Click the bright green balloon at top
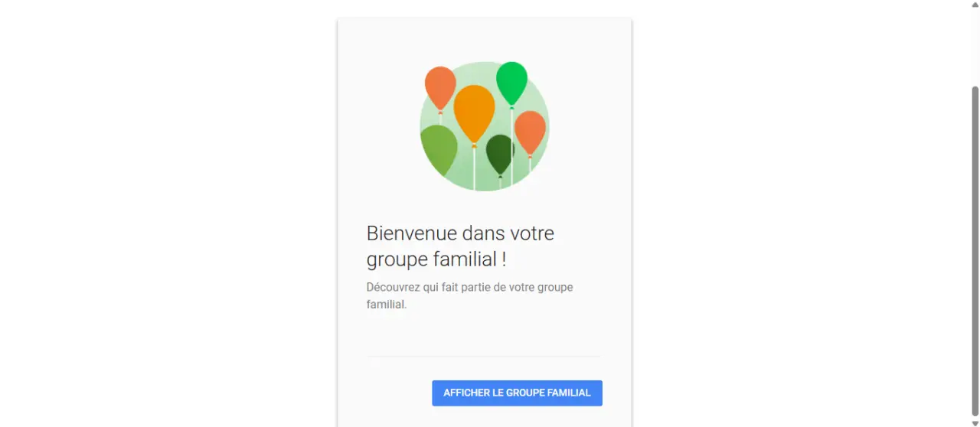This screenshot has height=427, width=980. point(511,83)
